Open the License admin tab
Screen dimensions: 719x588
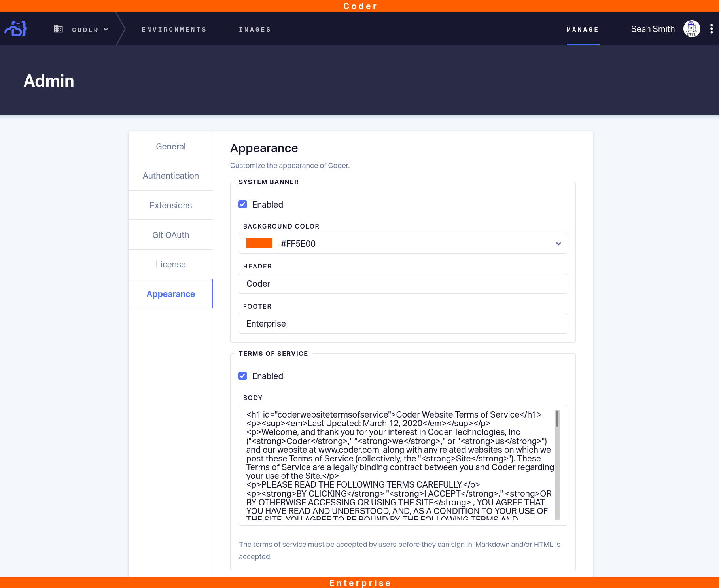point(171,264)
